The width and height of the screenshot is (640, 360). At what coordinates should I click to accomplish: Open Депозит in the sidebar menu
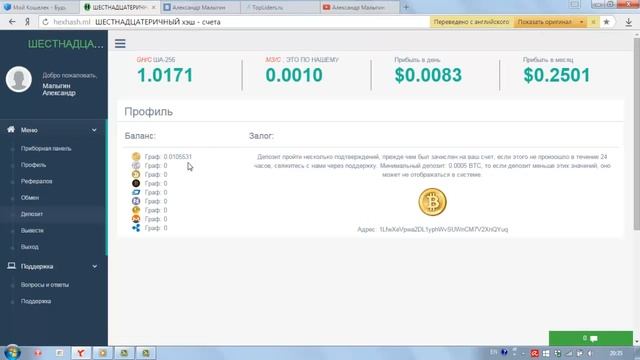point(32,214)
